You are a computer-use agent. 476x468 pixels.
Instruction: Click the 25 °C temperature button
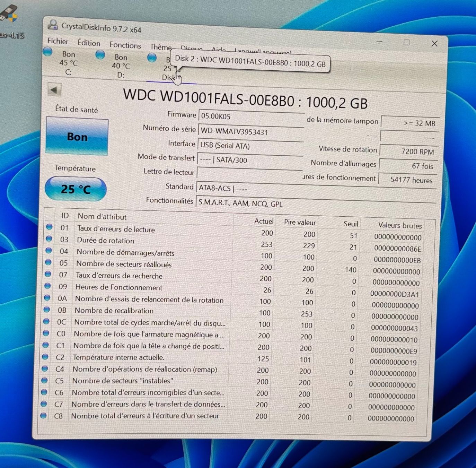tap(76, 189)
